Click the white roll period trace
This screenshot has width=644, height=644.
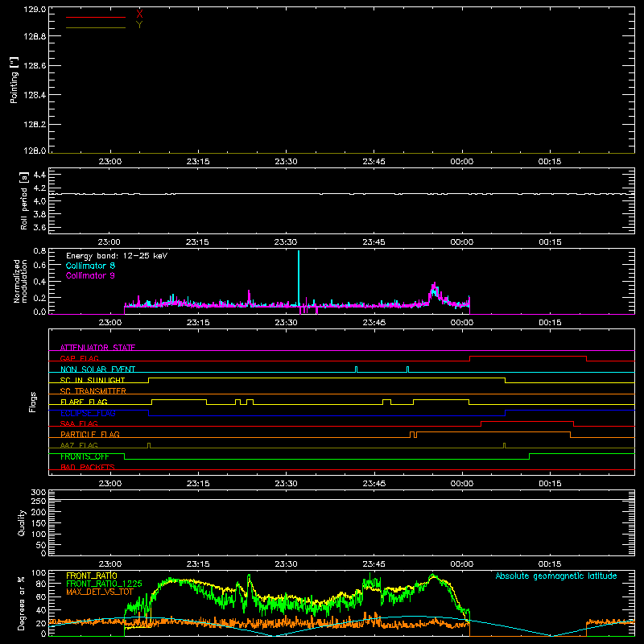[341, 194]
